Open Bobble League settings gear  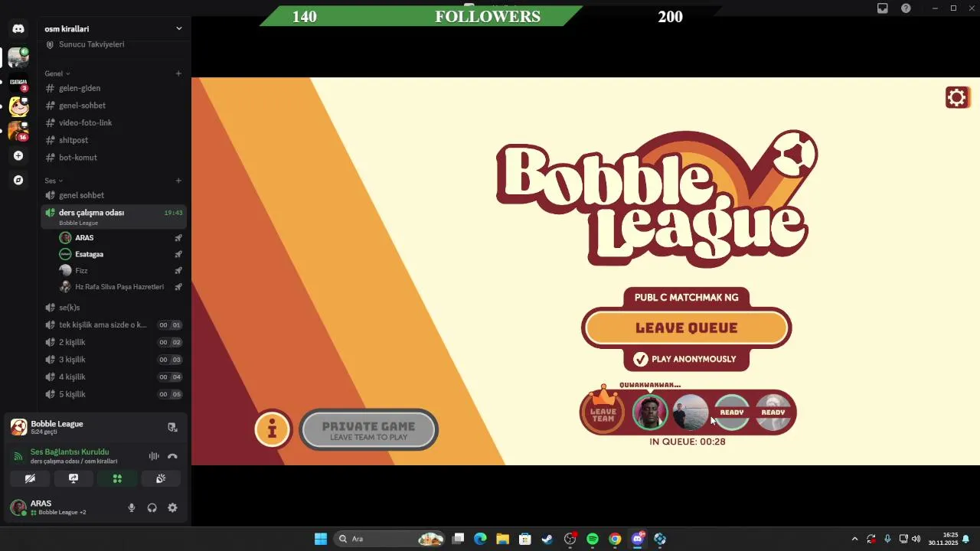point(957,97)
